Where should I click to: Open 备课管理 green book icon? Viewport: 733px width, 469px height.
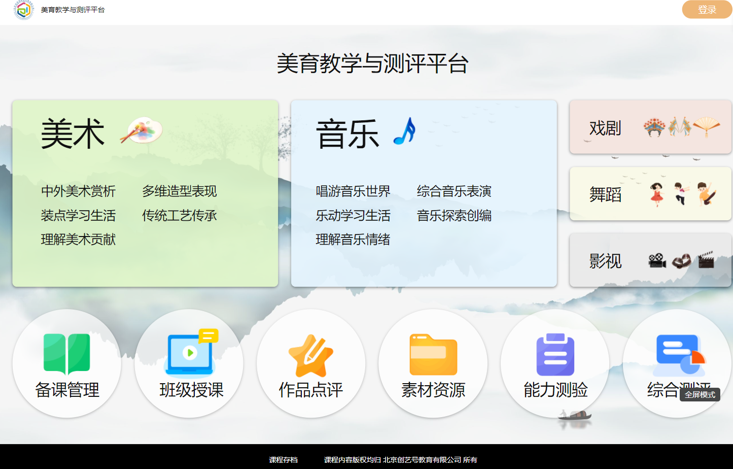tap(67, 354)
